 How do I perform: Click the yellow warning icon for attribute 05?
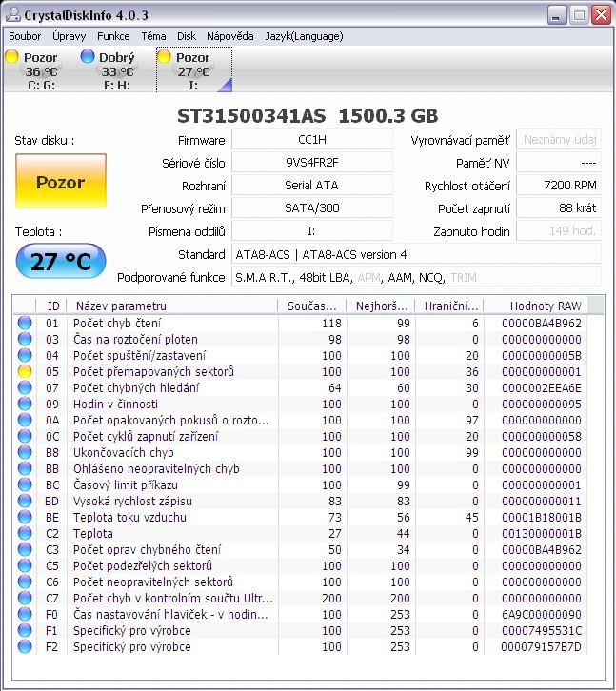[x=25, y=372]
